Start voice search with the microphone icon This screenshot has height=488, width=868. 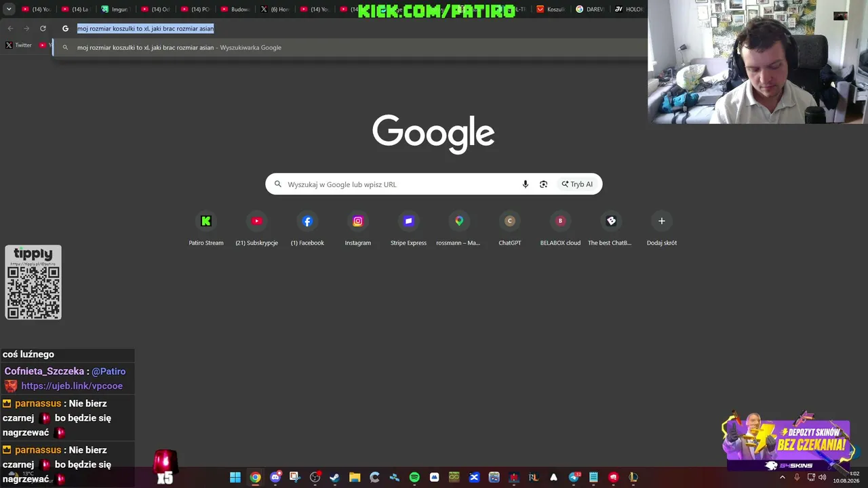pyautogui.click(x=525, y=184)
